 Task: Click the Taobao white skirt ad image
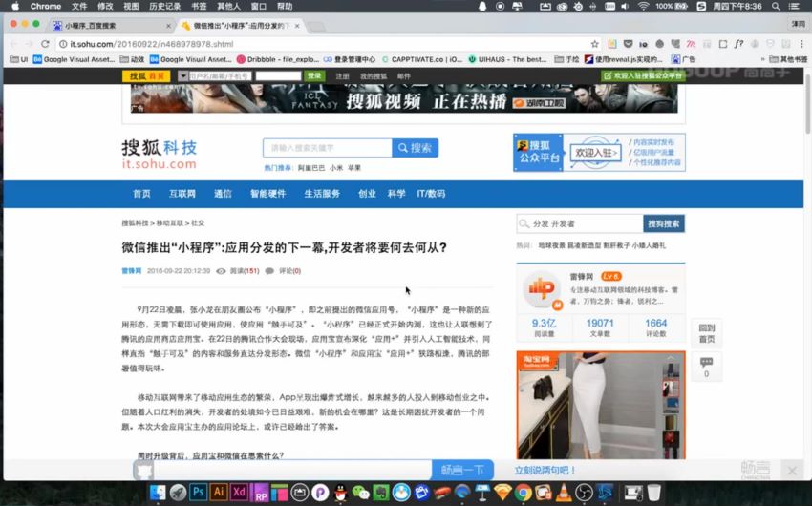tap(601, 405)
